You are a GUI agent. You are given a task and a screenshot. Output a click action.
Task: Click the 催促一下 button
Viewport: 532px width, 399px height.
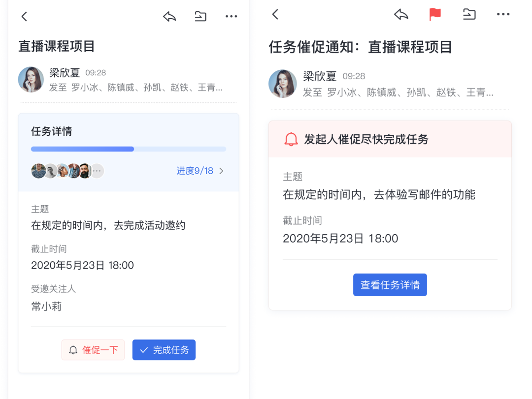[93, 350]
